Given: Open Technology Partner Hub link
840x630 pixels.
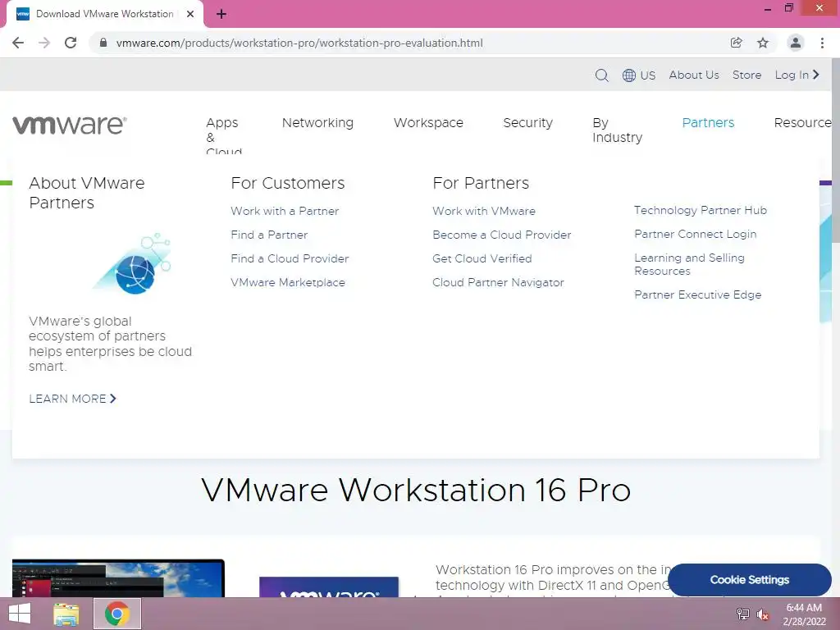Looking at the screenshot, I should click(701, 210).
